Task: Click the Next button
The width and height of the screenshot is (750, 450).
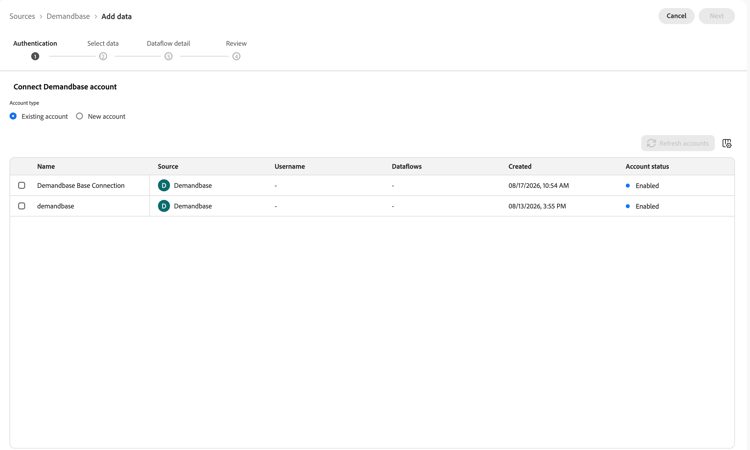Action: point(717,16)
